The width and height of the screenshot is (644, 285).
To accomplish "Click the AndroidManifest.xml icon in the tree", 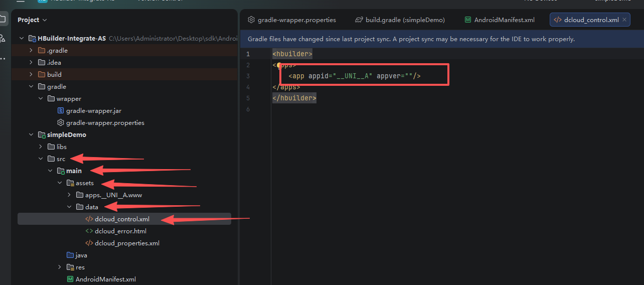I will point(70,279).
